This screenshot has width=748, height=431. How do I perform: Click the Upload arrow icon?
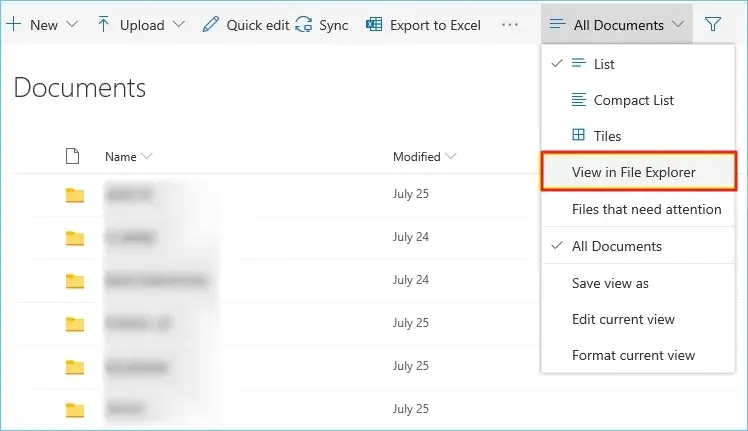(103, 24)
